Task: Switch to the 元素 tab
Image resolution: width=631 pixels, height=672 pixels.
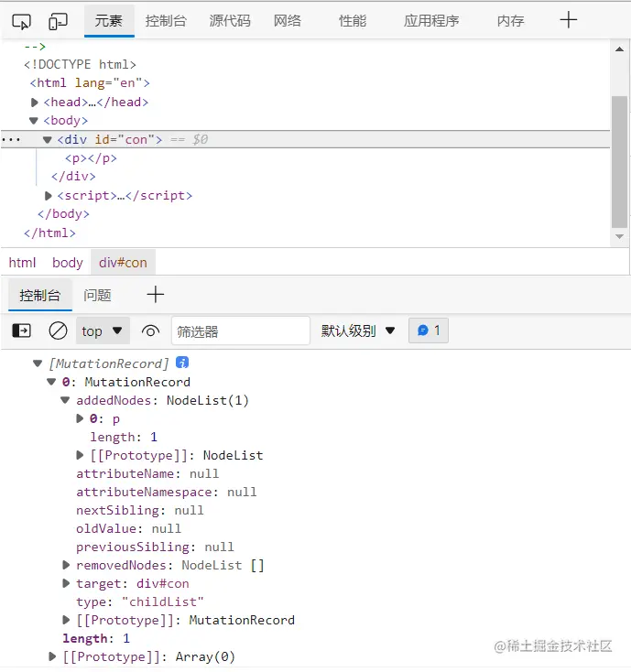Action: click(x=109, y=20)
